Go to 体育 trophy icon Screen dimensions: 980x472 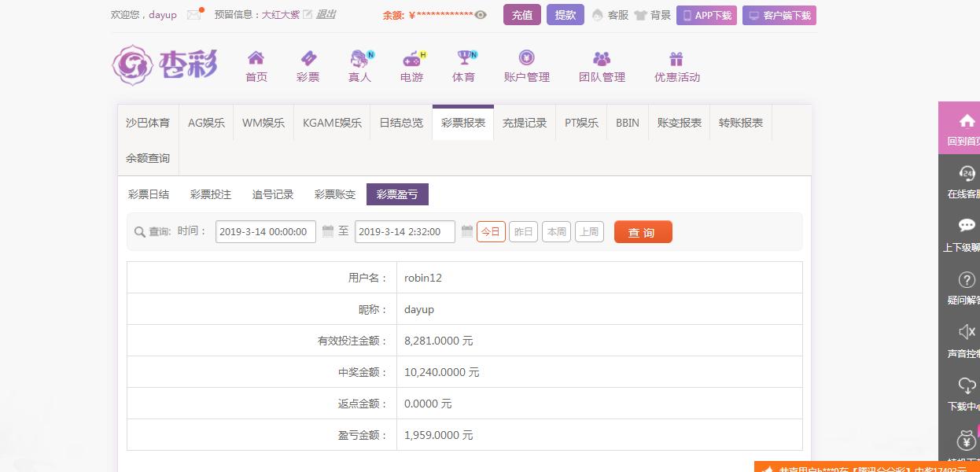tap(463, 59)
